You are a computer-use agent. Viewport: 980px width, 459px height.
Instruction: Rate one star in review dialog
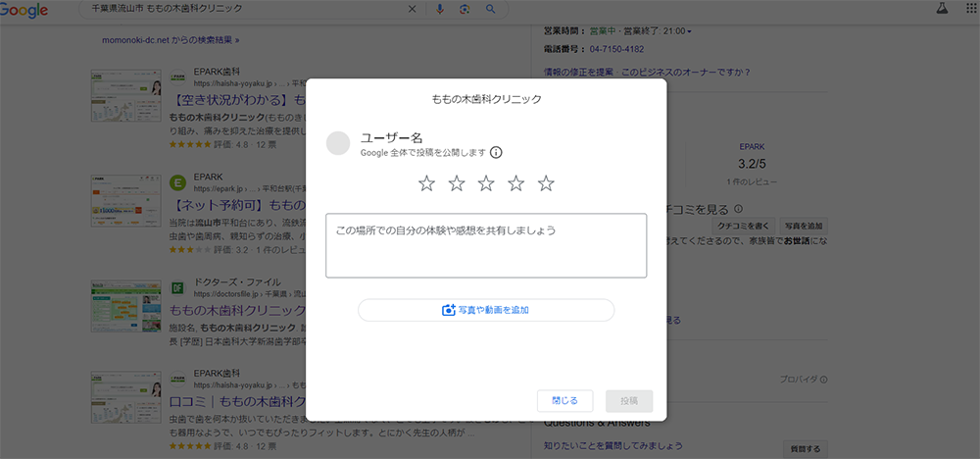click(x=426, y=183)
